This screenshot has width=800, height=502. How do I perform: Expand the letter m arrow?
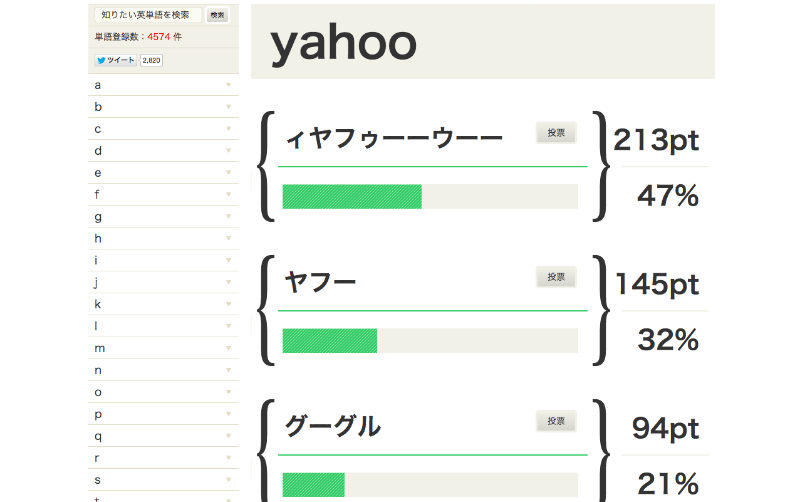(x=229, y=348)
